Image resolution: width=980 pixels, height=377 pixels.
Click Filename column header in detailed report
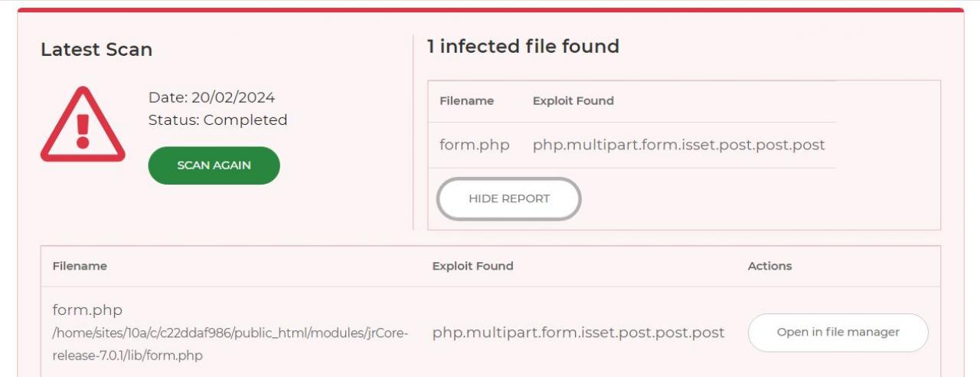pos(80,267)
